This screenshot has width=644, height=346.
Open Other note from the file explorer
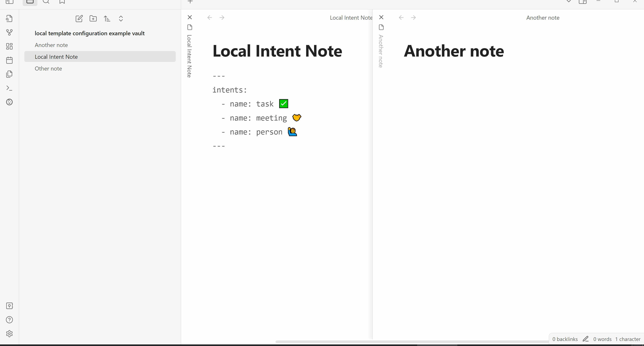tap(48, 68)
